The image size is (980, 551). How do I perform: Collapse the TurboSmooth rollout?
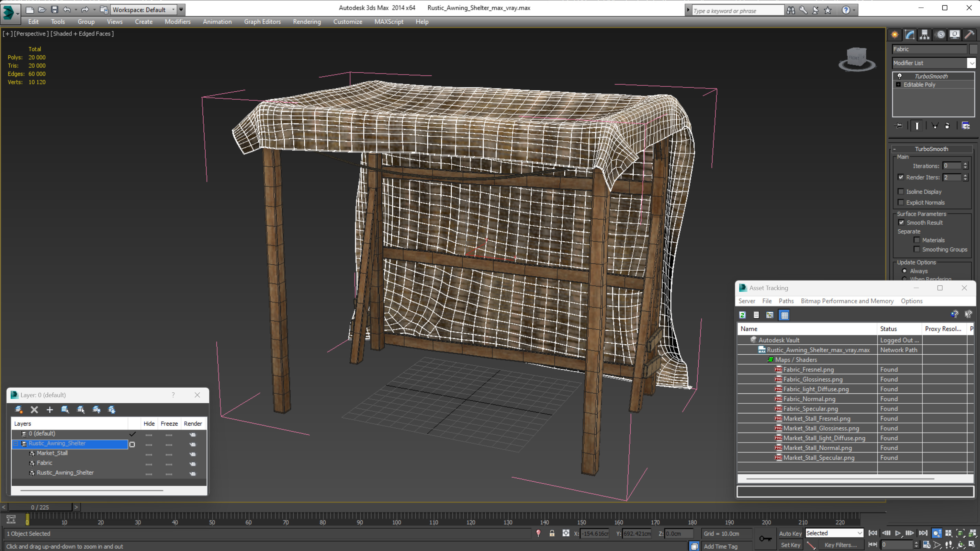tap(895, 149)
